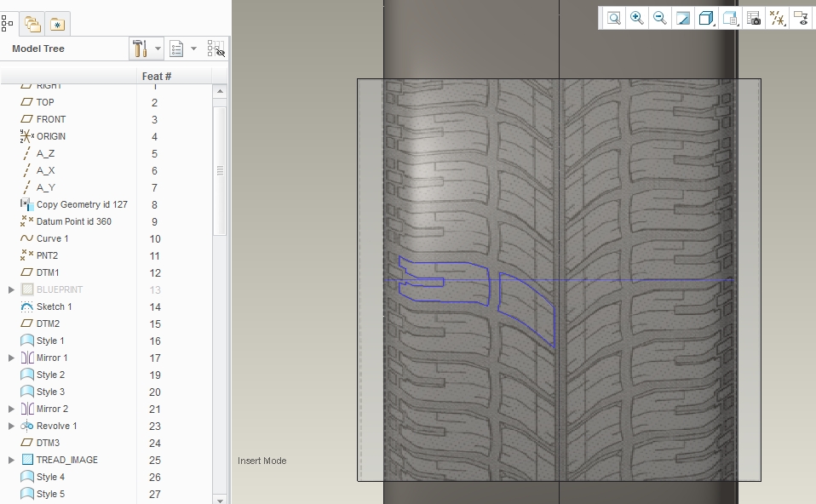Select the greyed BLUEPRINT feature
Screen dimensions: 816x504
(x=60, y=289)
